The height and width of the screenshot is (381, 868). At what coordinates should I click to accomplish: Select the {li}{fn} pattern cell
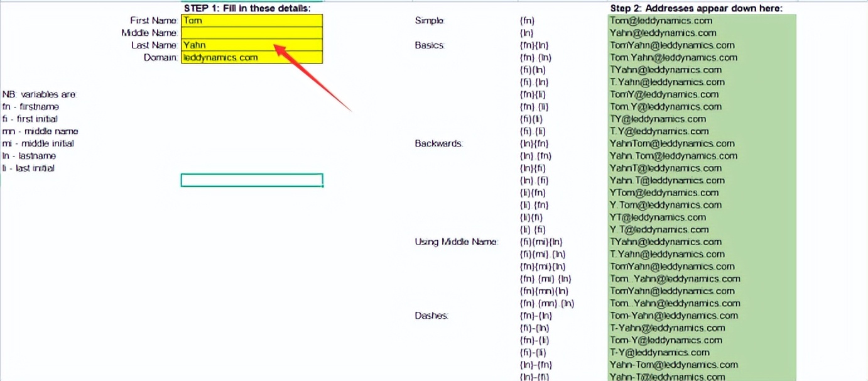(533, 193)
